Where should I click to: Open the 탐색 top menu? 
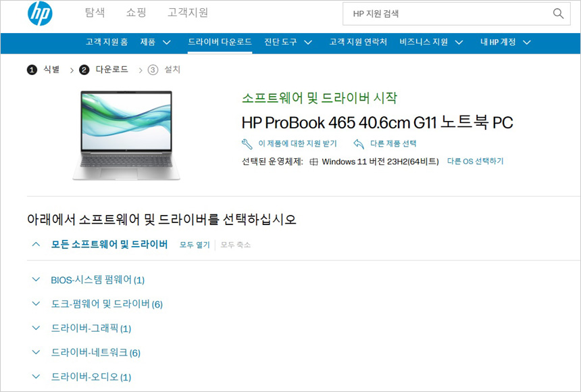click(x=95, y=13)
